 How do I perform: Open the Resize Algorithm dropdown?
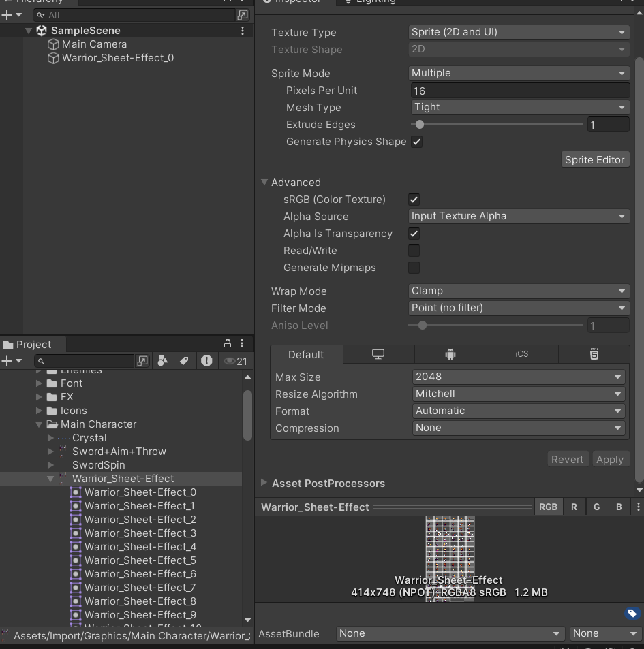(519, 394)
